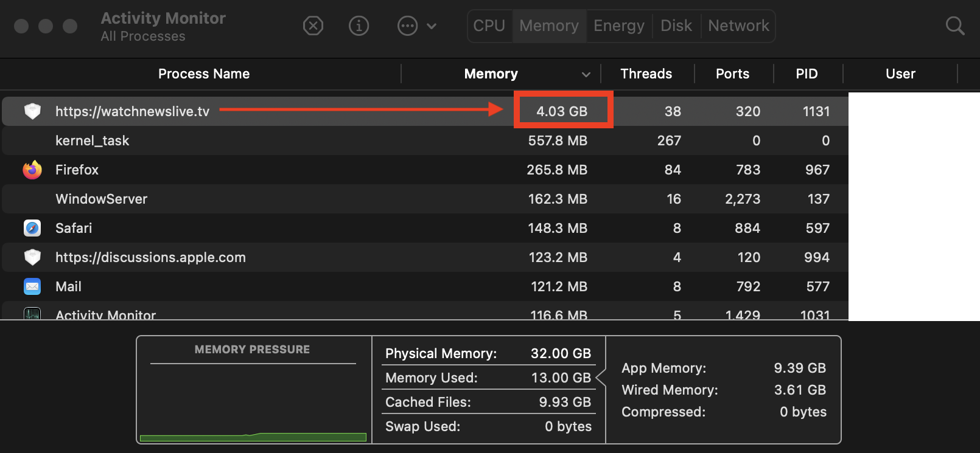Click the Mail envelope icon

pyautogui.click(x=32, y=286)
